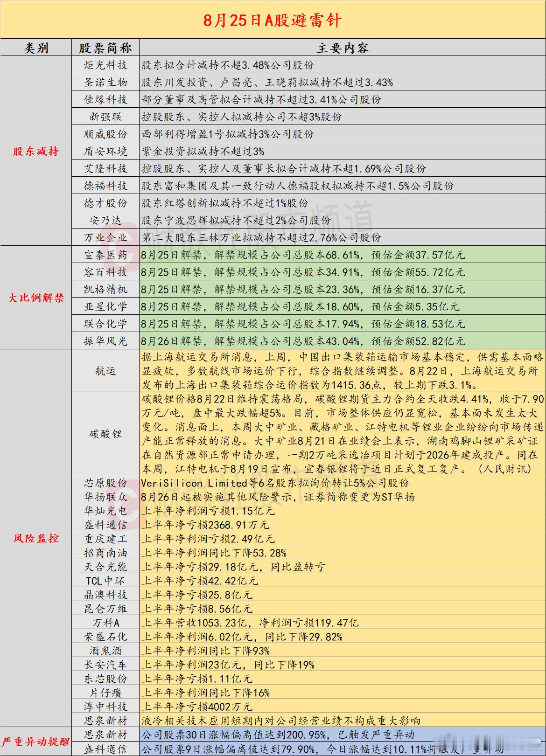546x756 pixels.
Task: Select stock name '顺威股份'
Action: pyautogui.click(x=105, y=134)
